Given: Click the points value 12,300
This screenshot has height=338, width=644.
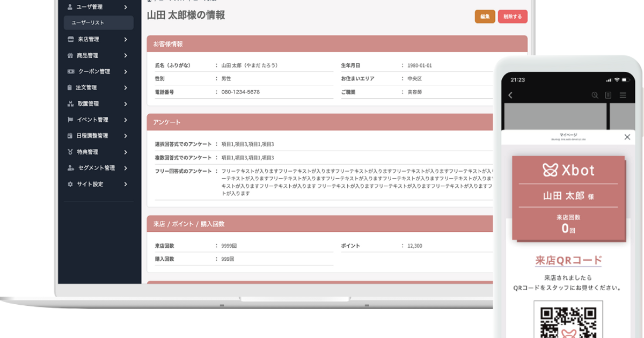Looking at the screenshot, I should point(415,246).
